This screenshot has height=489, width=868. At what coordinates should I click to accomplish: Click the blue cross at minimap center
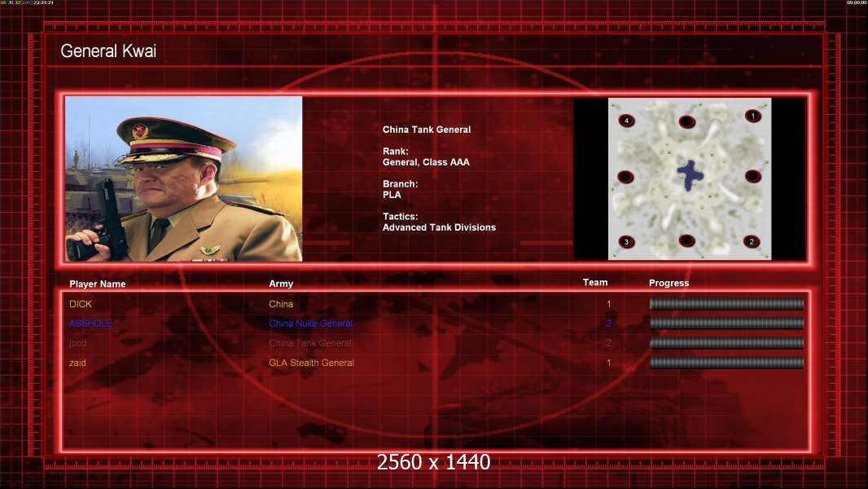[x=690, y=175]
